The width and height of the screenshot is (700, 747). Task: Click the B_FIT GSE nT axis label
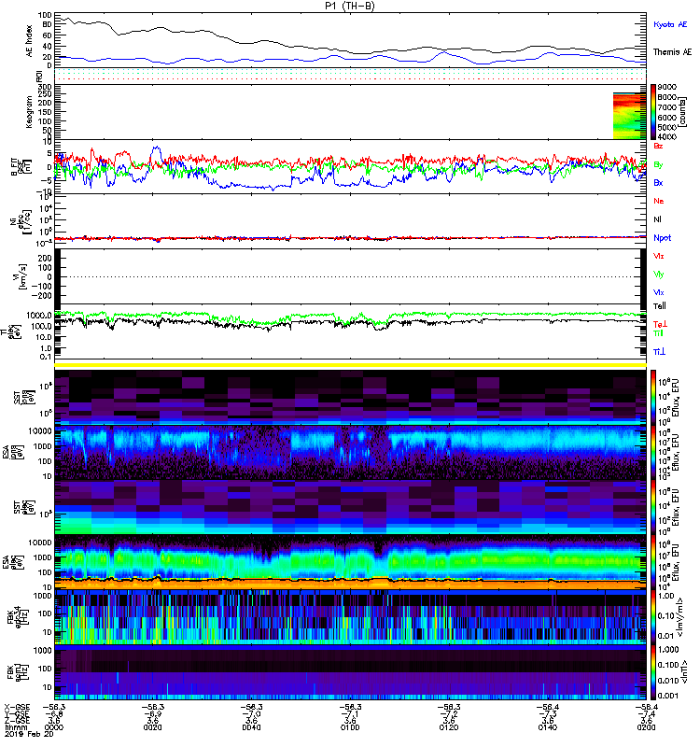pos(21,167)
